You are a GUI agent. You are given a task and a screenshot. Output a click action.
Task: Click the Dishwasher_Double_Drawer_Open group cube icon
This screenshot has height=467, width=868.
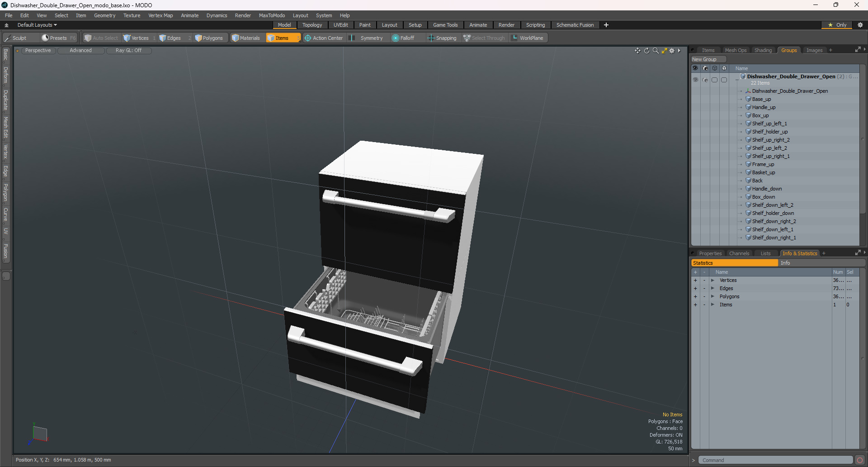[743, 76]
